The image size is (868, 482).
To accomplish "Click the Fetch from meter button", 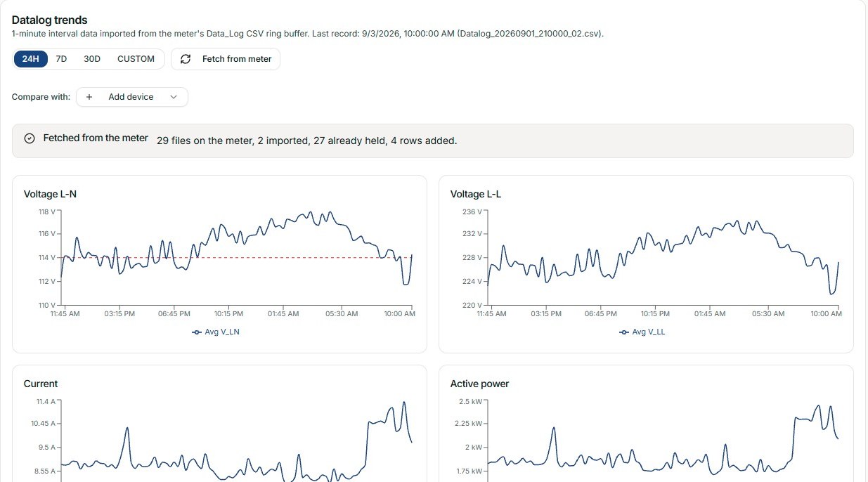I will pos(226,59).
